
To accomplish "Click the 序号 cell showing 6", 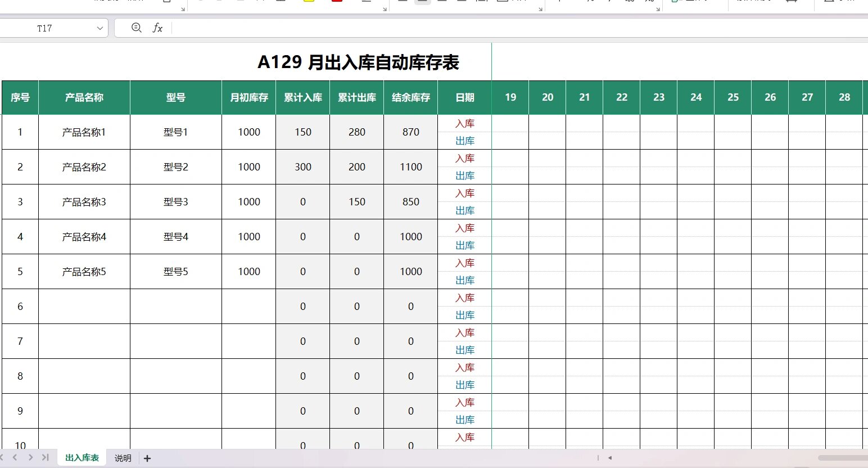I will [x=20, y=307].
